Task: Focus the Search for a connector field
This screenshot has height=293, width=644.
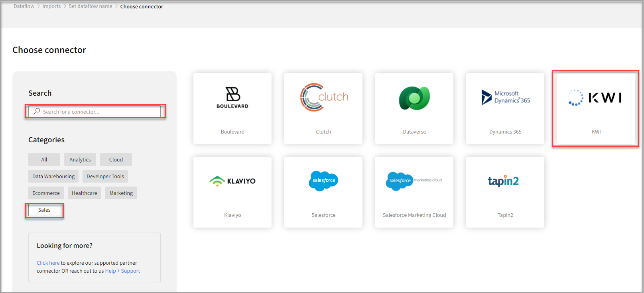Action: (95, 112)
